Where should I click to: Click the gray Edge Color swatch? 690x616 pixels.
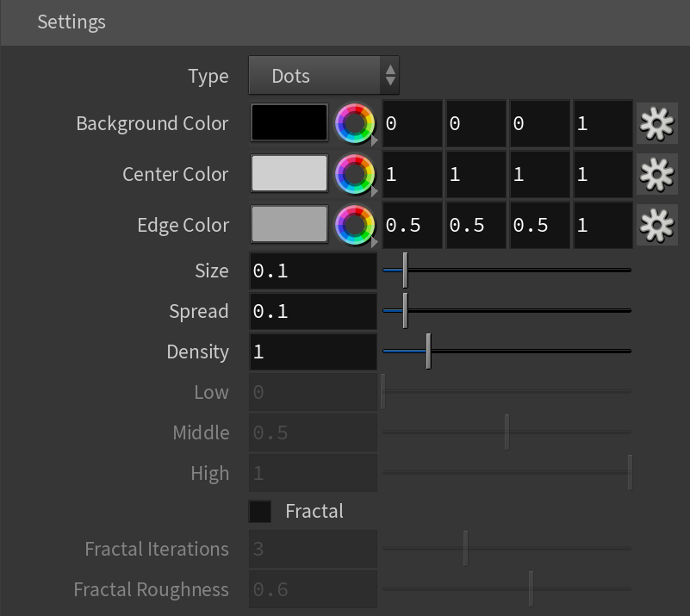click(x=289, y=224)
